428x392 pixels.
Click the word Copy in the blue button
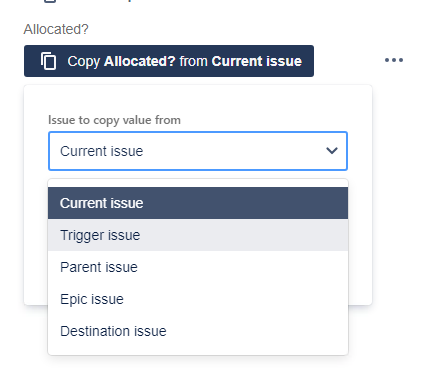click(84, 62)
